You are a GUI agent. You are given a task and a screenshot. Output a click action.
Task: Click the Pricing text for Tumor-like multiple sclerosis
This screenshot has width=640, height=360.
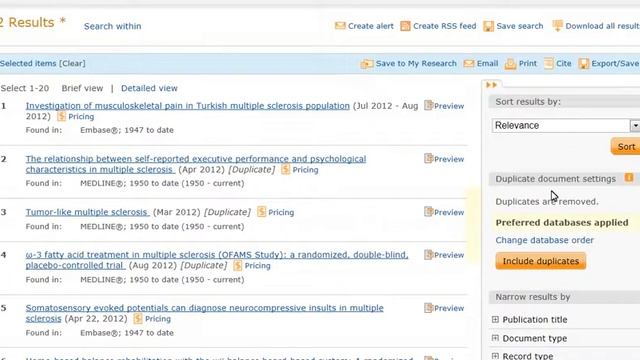coord(281,212)
